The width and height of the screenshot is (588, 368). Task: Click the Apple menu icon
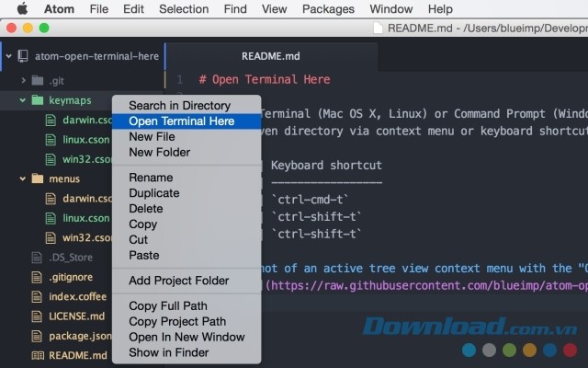pyautogui.click(x=22, y=9)
